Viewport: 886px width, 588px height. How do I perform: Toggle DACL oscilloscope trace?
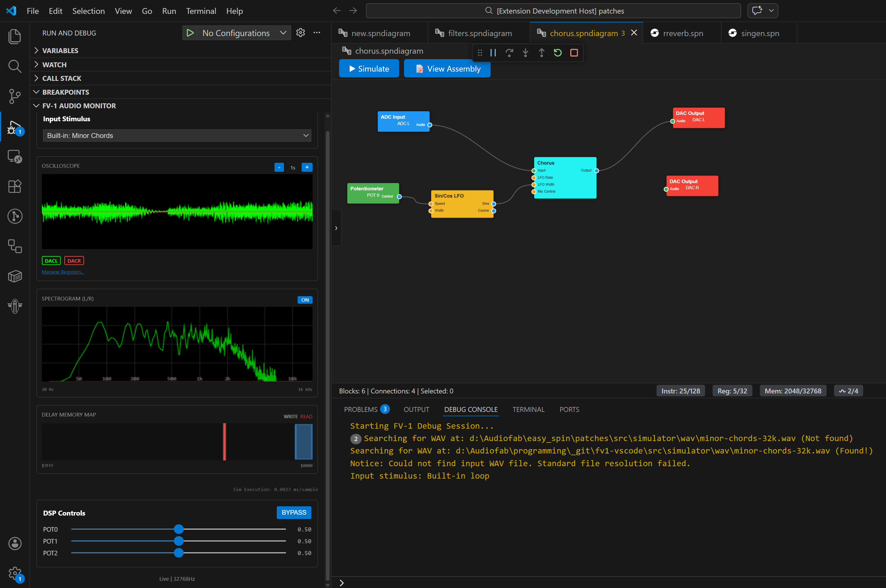point(51,261)
